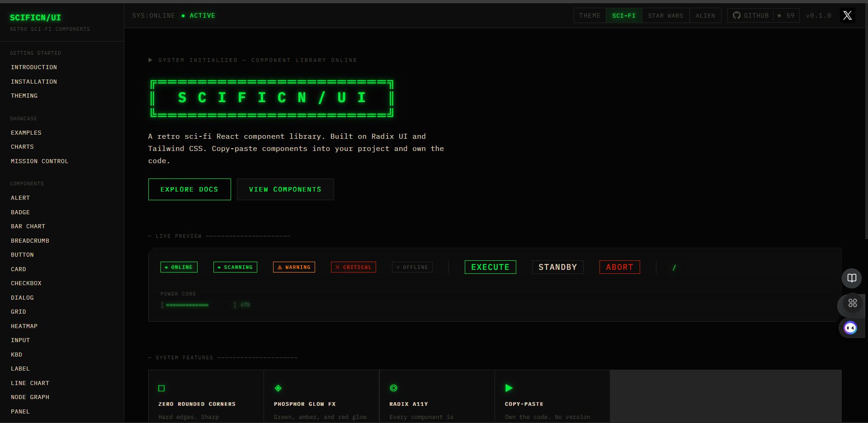Open the four-circles grid floating button
The width and height of the screenshot is (868, 423).
coord(853,303)
